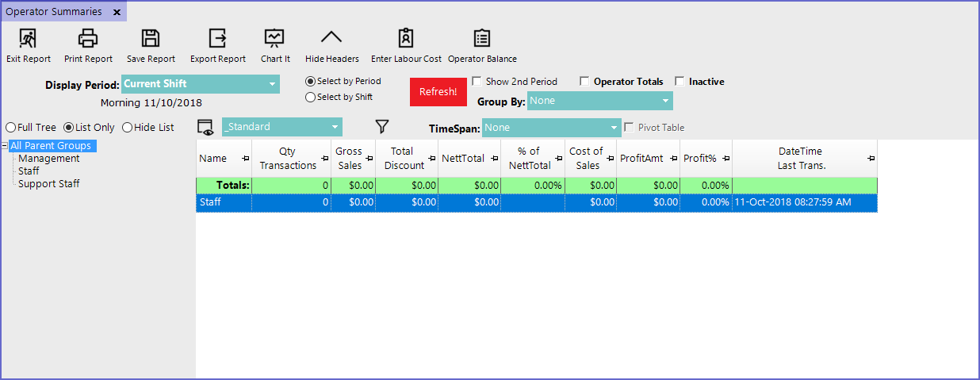Image resolution: width=980 pixels, height=380 pixels.
Task: Click the Exit Report icon
Action: (x=28, y=38)
